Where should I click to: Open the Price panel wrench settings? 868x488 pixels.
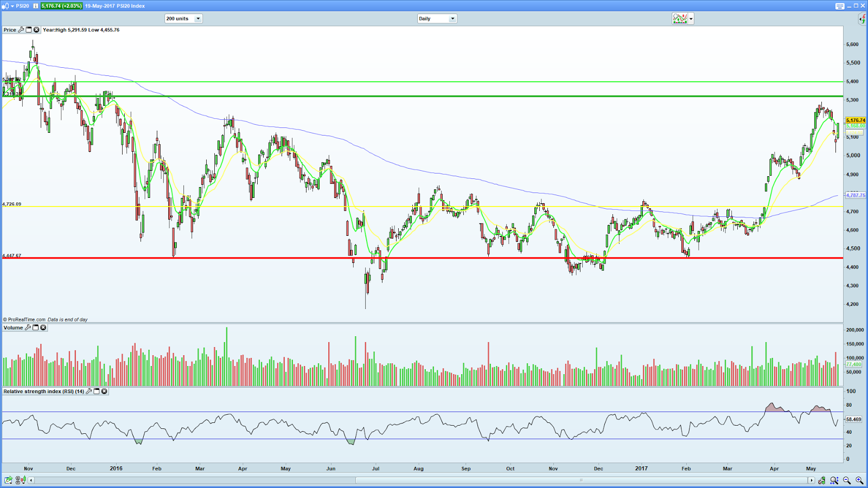pyautogui.click(x=21, y=30)
